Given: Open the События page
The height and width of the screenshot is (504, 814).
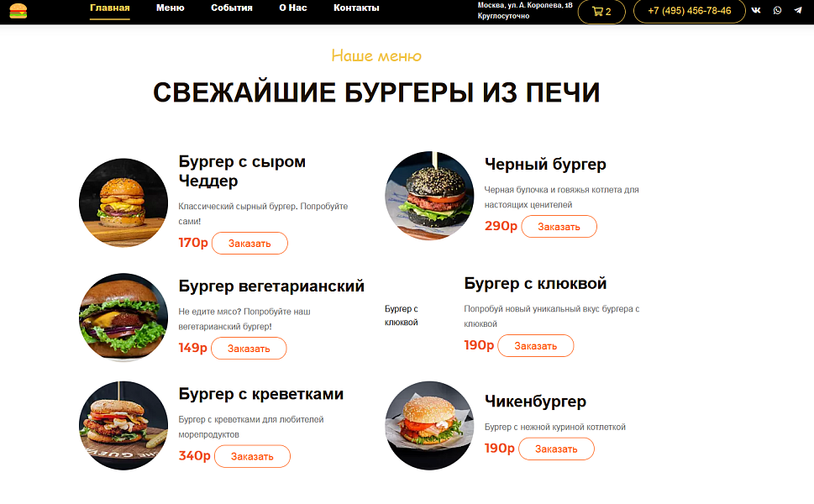Looking at the screenshot, I should click(x=230, y=8).
